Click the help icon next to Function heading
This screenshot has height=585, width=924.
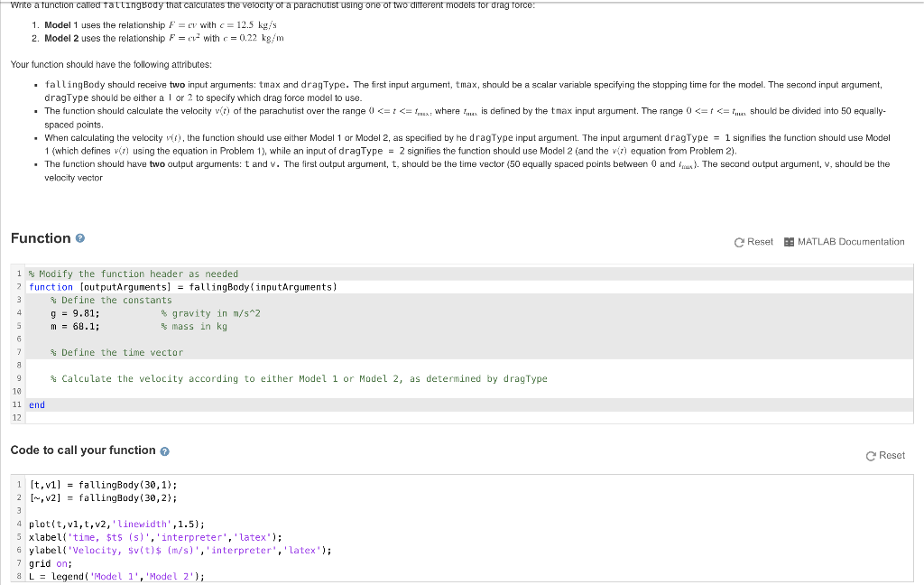(x=80, y=238)
